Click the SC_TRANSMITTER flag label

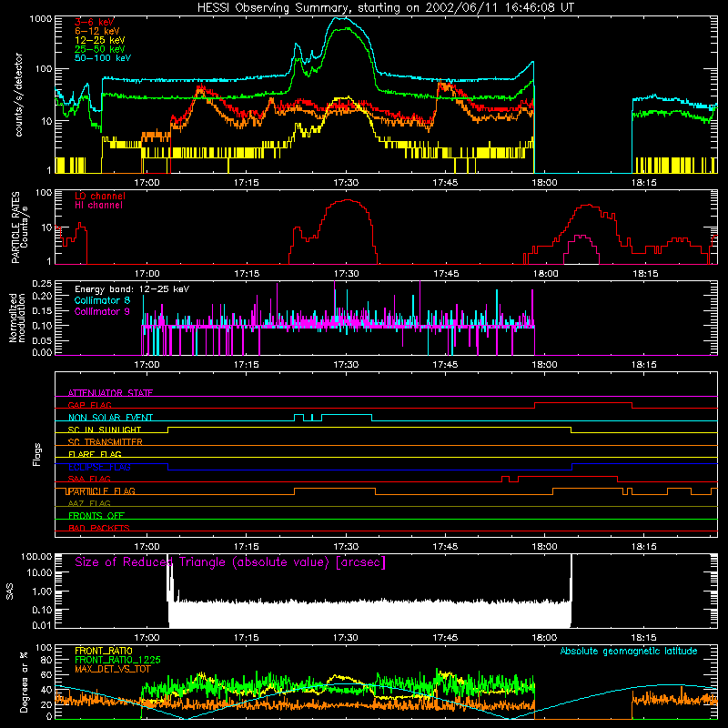click(x=106, y=442)
